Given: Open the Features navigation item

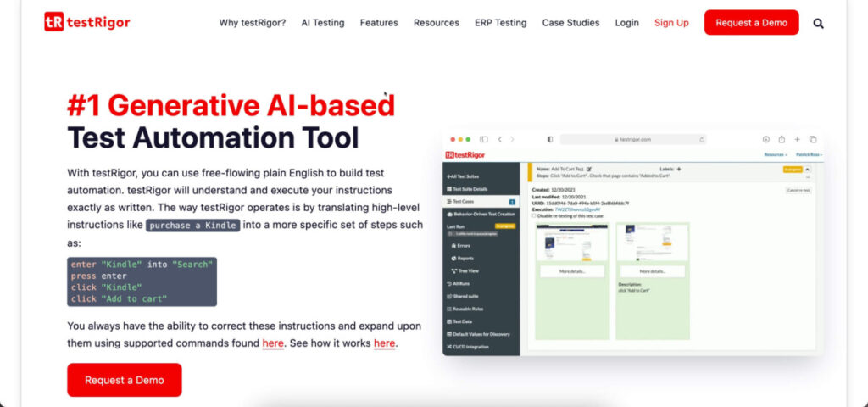Looking at the screenshot, I should [x=379, y=23].
